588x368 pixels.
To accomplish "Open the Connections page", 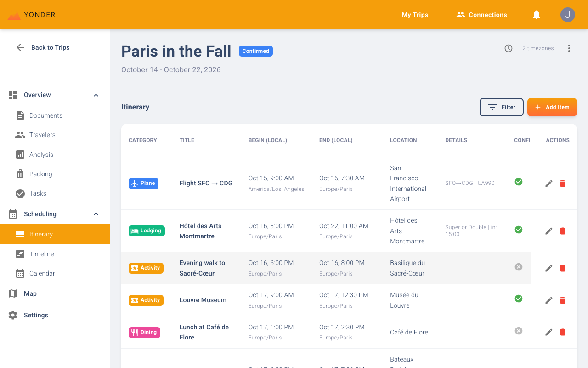I will coord(481,14).
